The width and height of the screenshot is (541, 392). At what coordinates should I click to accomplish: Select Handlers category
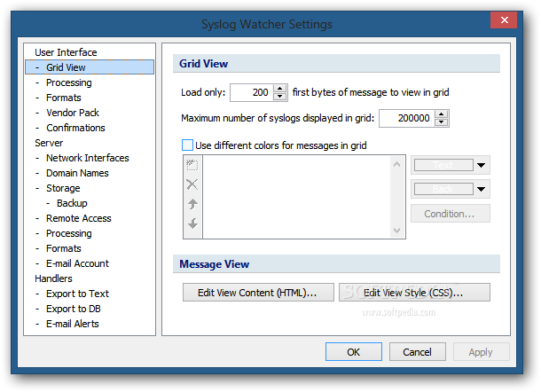(x=53, y=278)
